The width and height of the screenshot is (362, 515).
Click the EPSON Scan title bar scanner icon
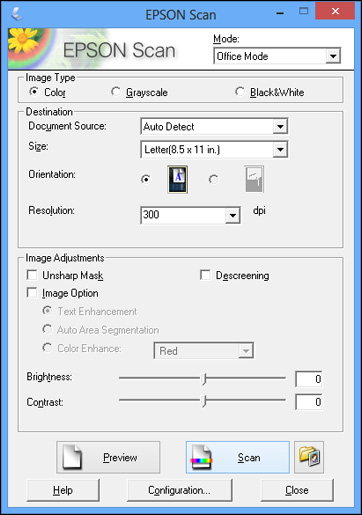pos(16,14)
